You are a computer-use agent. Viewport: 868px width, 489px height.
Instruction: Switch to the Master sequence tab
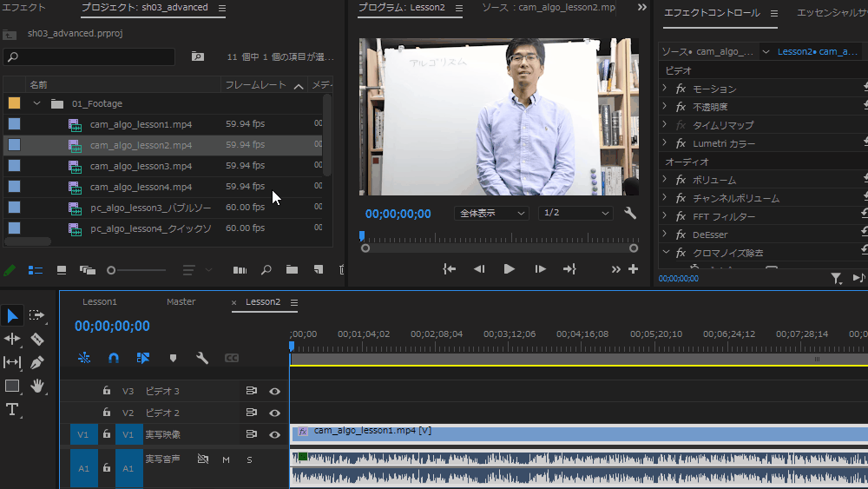(x=181, y=301)
